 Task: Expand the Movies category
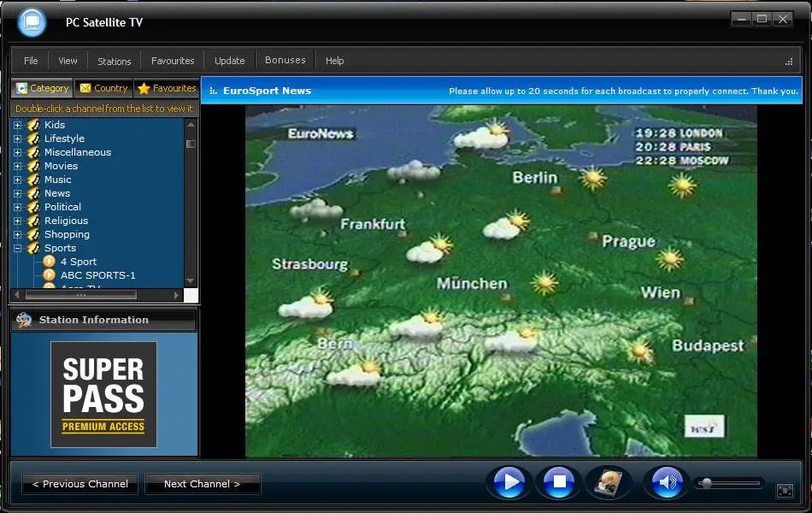click(17, 166)
